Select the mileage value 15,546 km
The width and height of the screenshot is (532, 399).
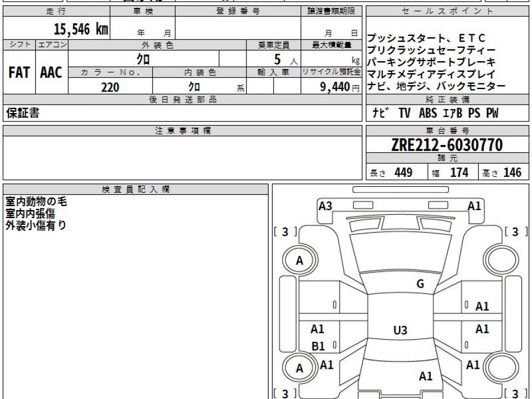pos(81,29)
